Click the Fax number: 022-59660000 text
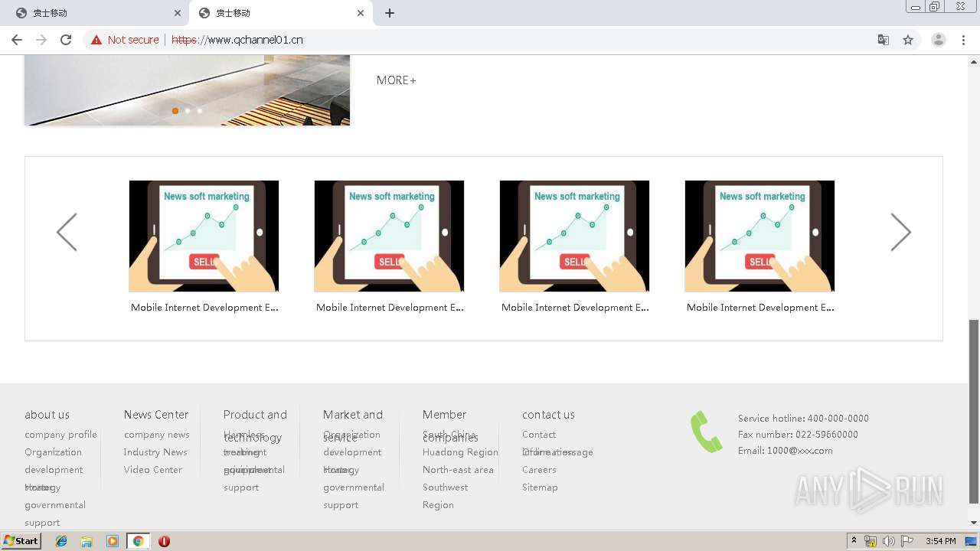Image resolution: width=980 pixels, height=551 pixels. tap(798, 435)
